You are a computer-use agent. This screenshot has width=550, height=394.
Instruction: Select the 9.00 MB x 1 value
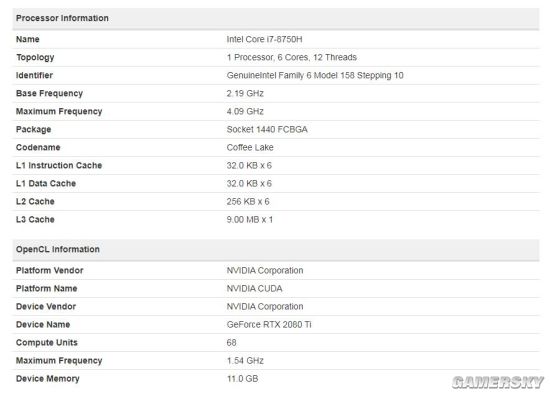click(250, 220)
